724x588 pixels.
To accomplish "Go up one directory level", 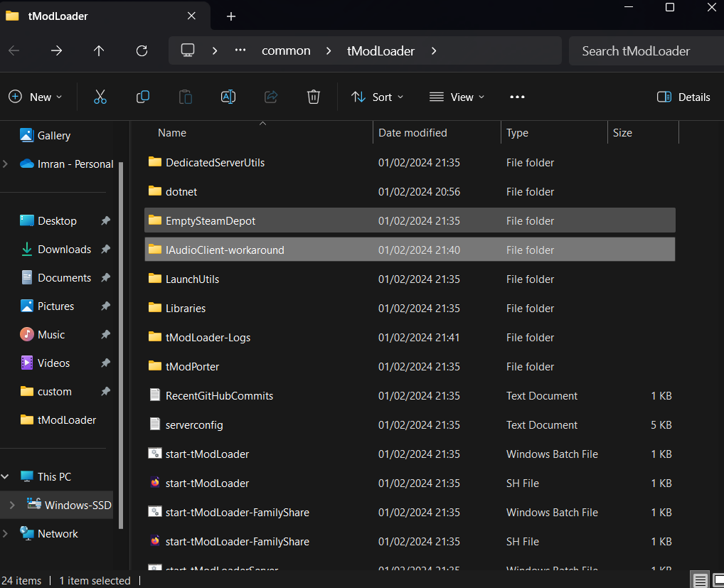I will [x=99, y=50].
